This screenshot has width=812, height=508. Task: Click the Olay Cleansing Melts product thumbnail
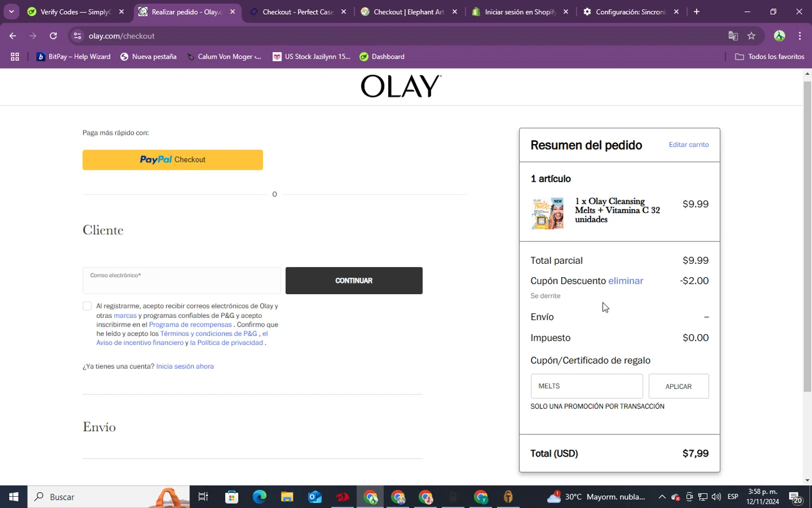[547, 213]
